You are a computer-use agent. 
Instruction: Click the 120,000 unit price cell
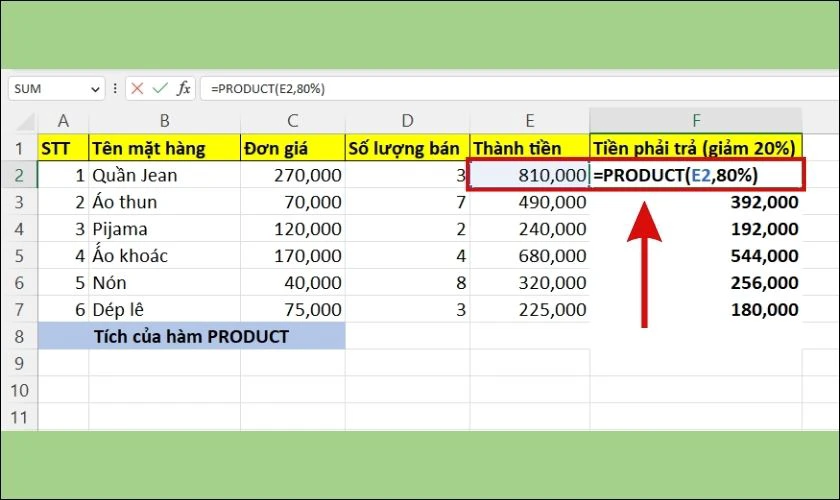point(292,229)
